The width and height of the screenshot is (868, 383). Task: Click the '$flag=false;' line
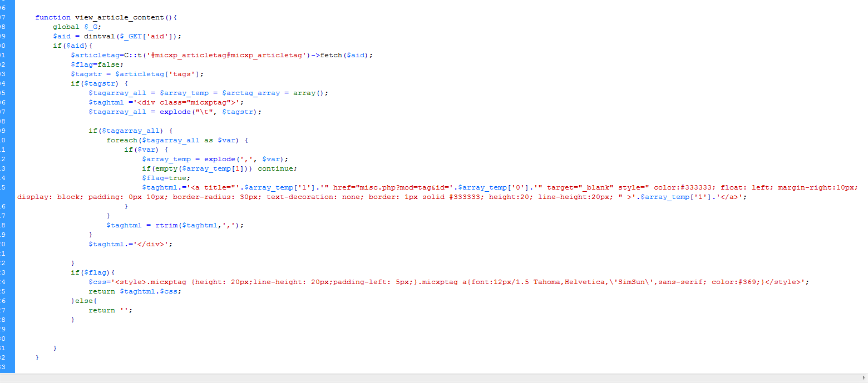point(97,64)
